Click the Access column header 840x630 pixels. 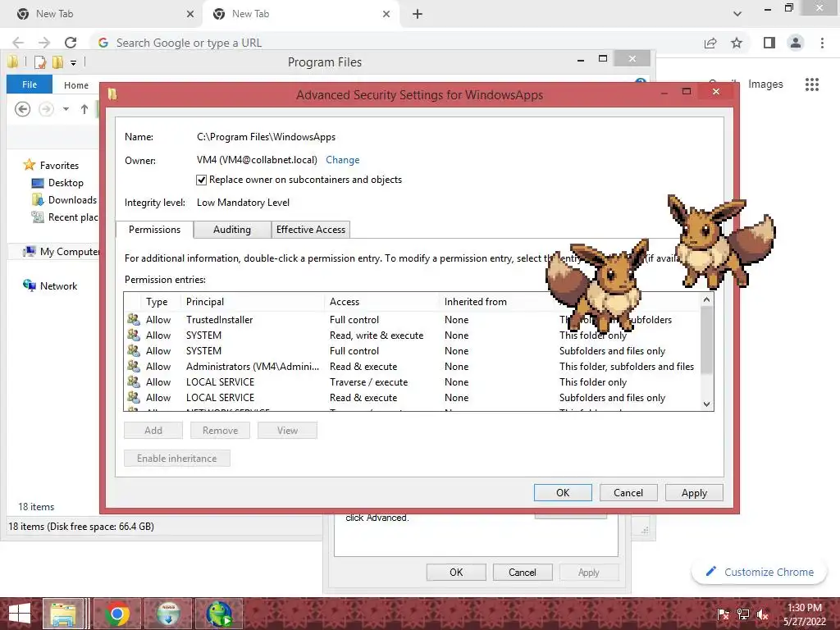[x=382, y=302]
